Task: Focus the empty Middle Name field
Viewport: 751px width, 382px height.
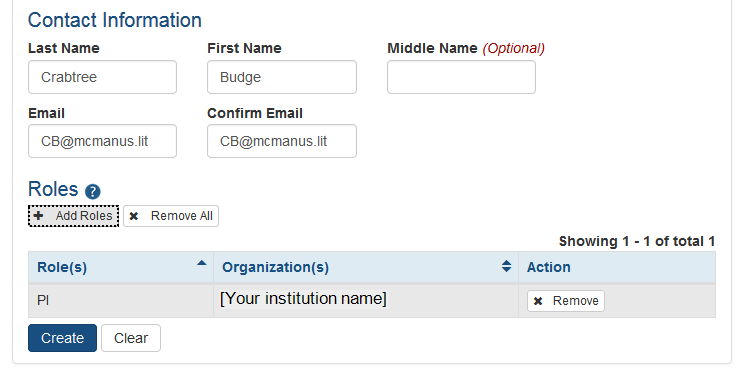Action: [x=461, y=77]
